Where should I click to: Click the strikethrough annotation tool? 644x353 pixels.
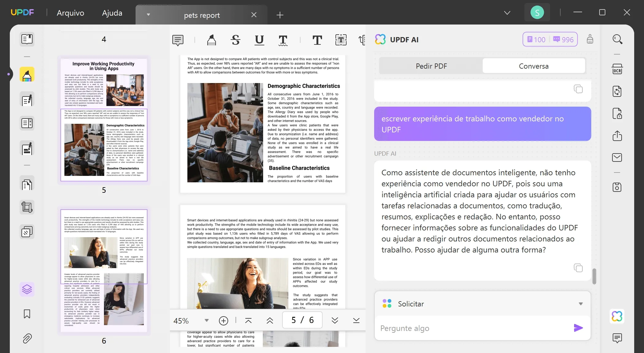[x=236, y=40]
